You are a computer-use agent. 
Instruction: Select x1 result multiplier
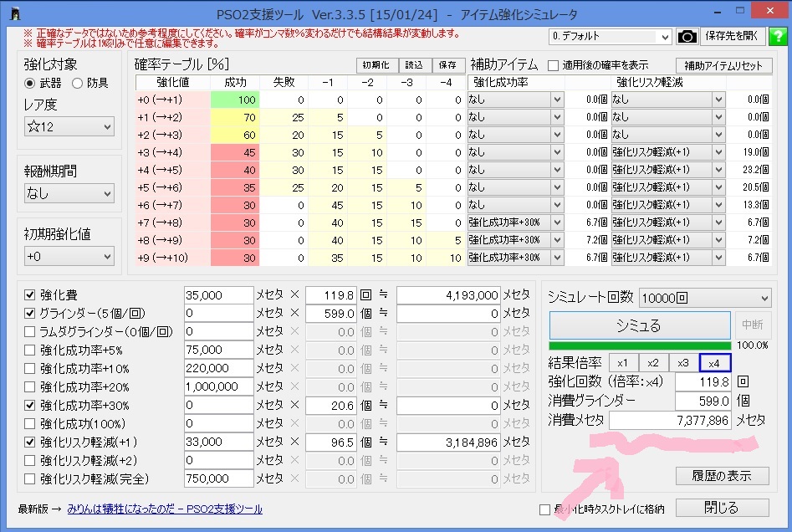tap(623, 363)
